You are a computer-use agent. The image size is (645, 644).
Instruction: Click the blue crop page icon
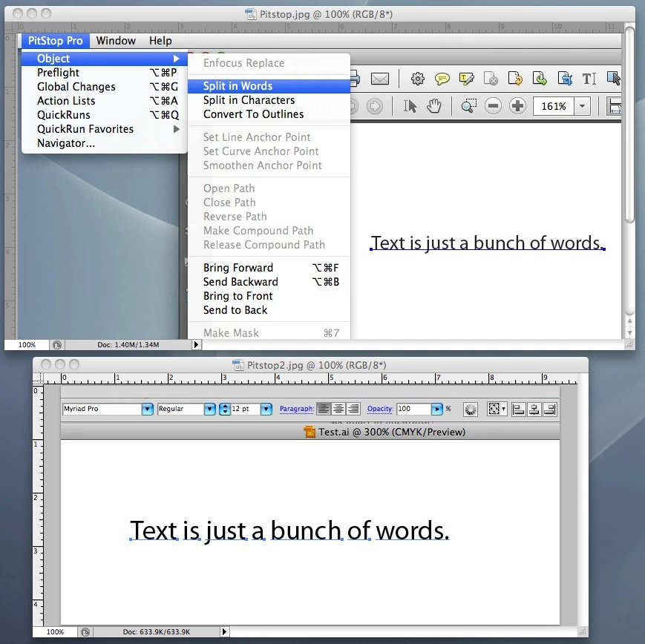(x=565, y=78)
